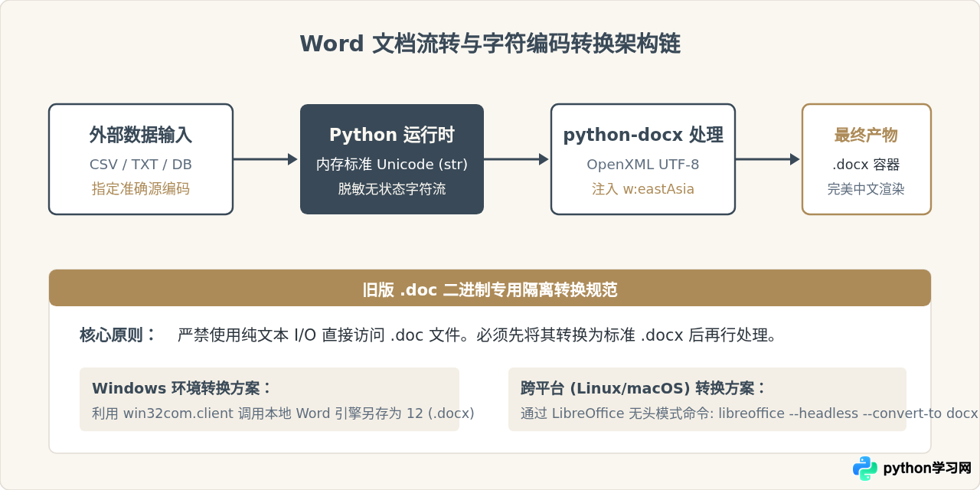
Task: Click '跨平台 (Linux/macOS) 转换方案：' heading
Action: point(644,388)
